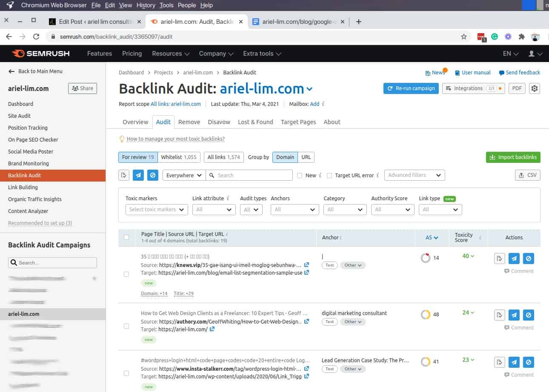Open the Link attribute dropdown
Viewport: 549px width, 392px height.
click(214, 210)
